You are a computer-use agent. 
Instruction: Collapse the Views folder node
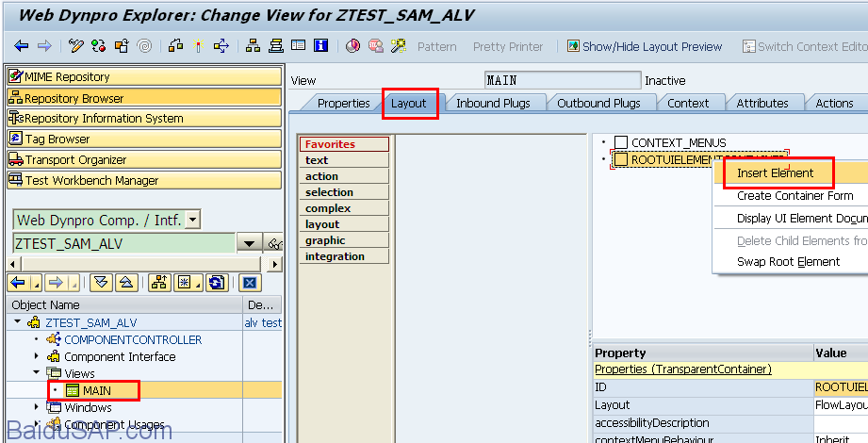(38, 373)
